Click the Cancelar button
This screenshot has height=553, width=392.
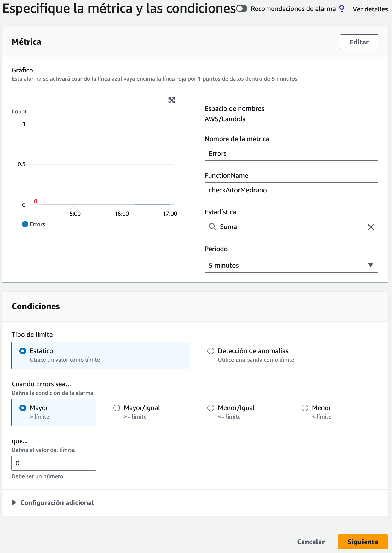(311, 542)
